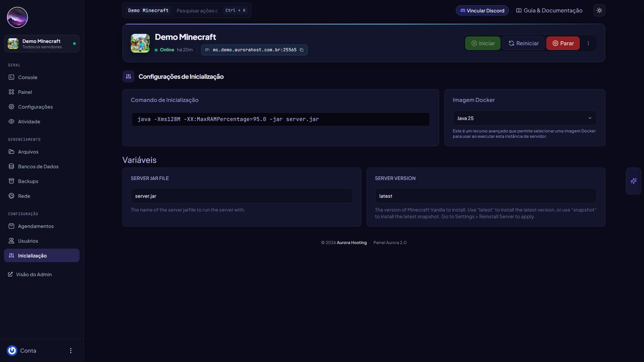Click the aurora logo avatar at top left
644x362 pixels.
coord(17,17)
